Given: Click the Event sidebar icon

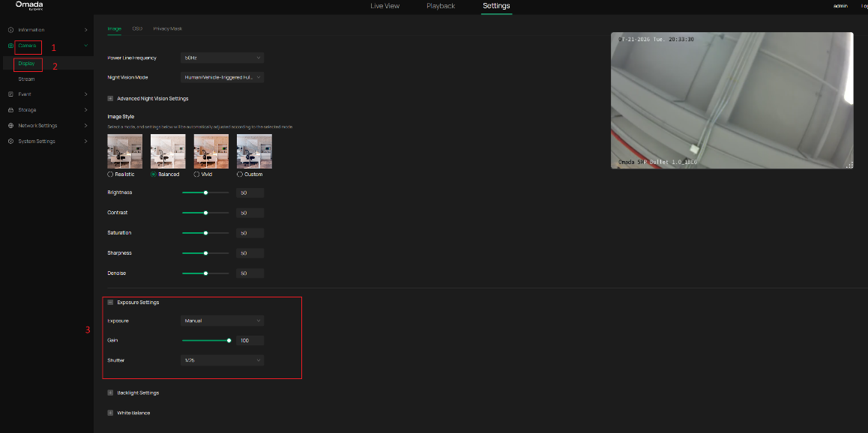Looking at the screenshot, I should pos(11,94).
